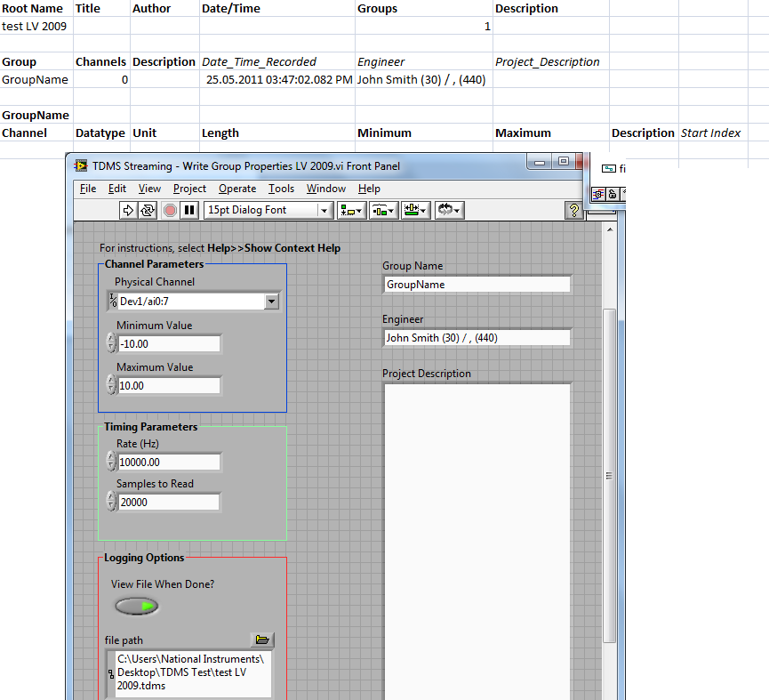Select the "Channels" header cell
The width and height of the screenshot is (769, 700).
101,61
